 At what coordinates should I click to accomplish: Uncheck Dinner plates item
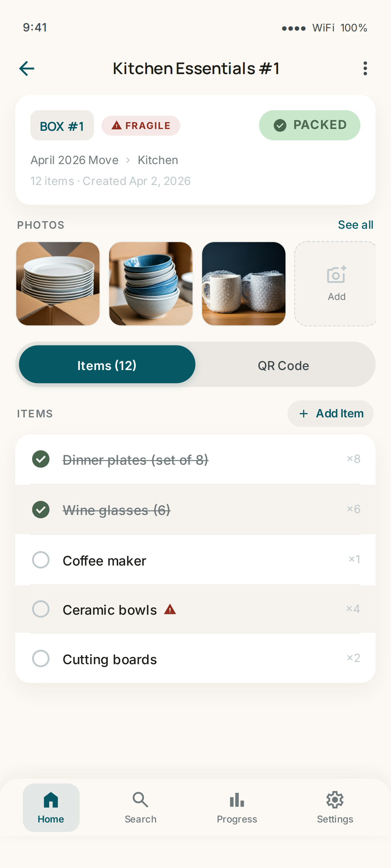41,459
